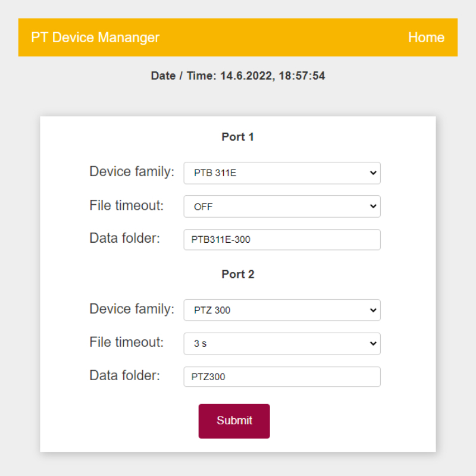Click the chevron arrow on PTB 311E dropdown
This screenshot has height=476, width=476.
373,173
